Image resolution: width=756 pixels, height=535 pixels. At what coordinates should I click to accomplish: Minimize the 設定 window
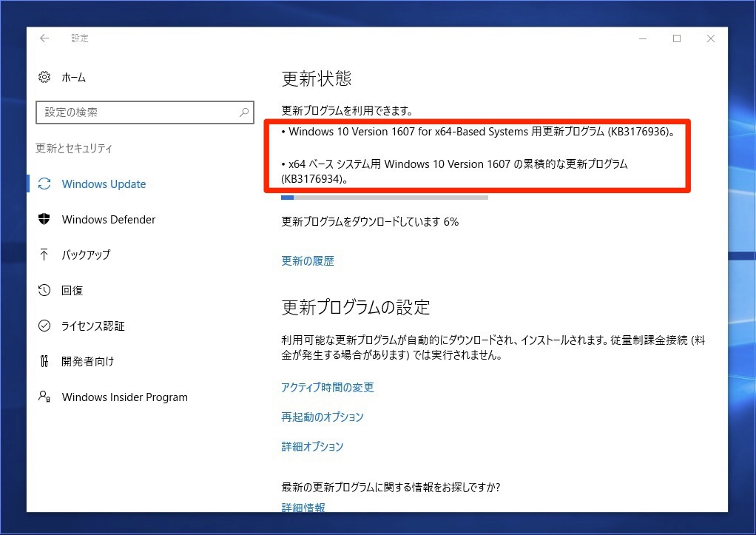643,38
